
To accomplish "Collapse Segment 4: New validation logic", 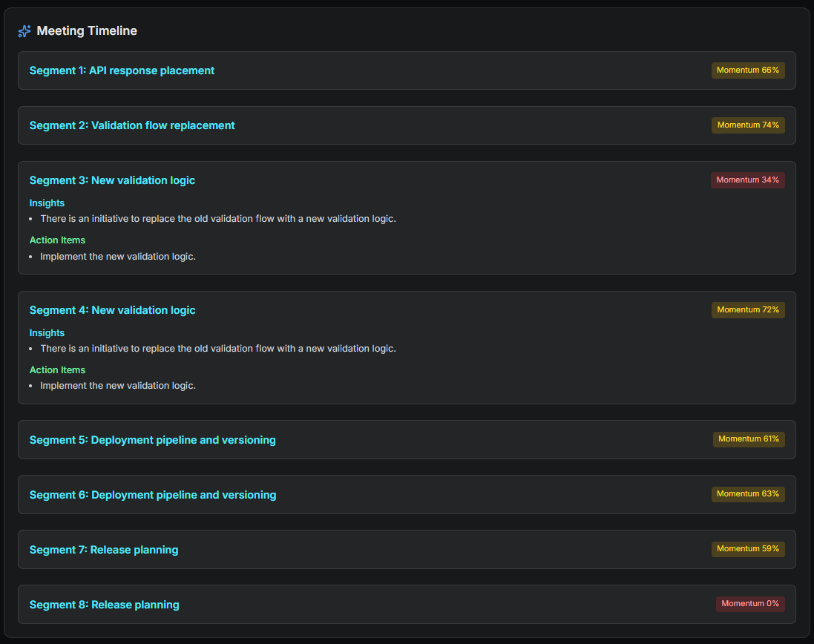I will coord(112,310).
